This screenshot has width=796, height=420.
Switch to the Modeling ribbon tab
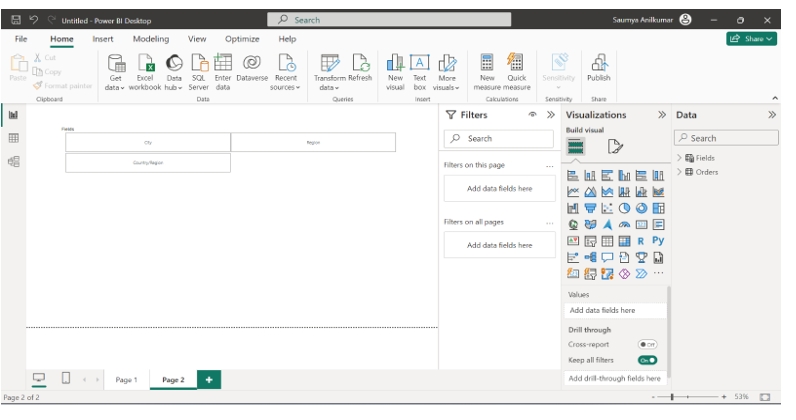pos(151,39)
